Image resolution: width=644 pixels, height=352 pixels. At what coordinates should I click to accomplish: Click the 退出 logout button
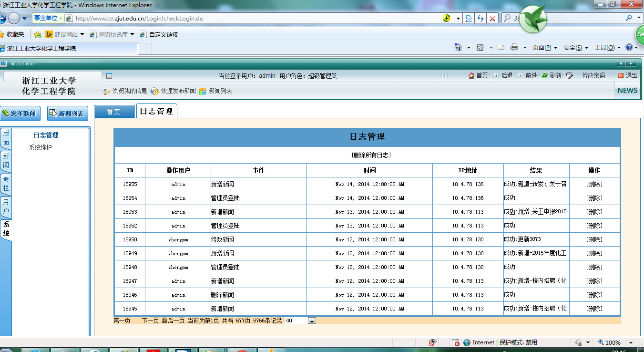pyautogui.click(x=628, y=76)
